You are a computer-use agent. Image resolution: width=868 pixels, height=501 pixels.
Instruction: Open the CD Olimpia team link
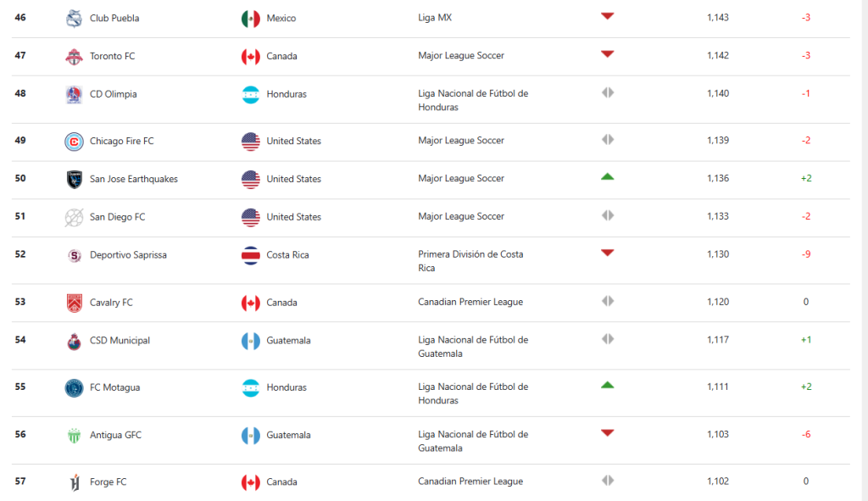point(114,94)
